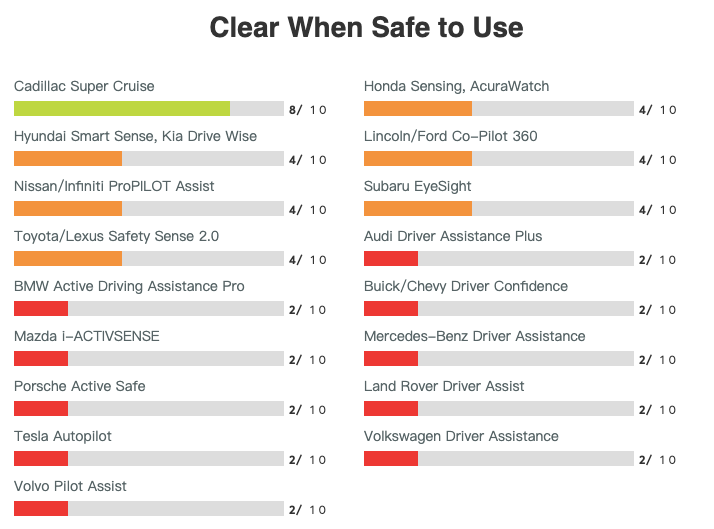Select the Cadillac Super Cruise label

[x=84, y=87]
